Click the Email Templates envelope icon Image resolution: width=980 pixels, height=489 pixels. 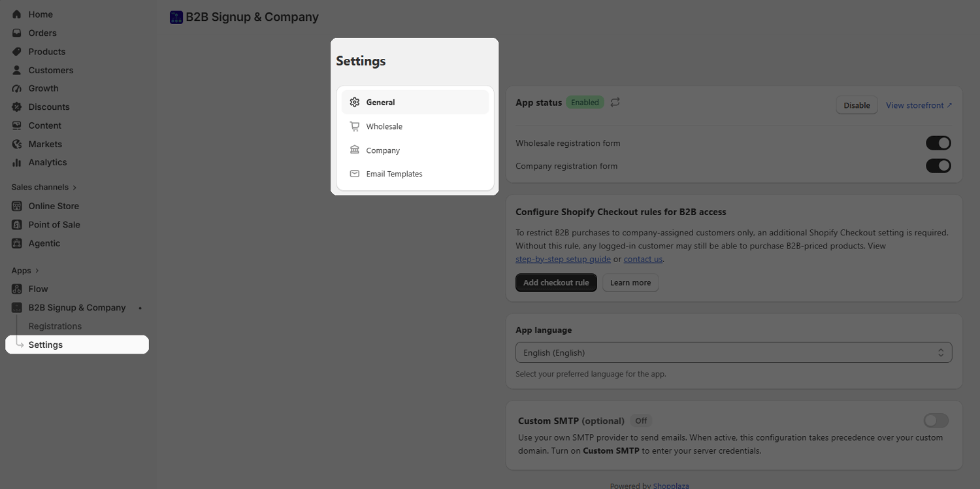pos(355,174)
